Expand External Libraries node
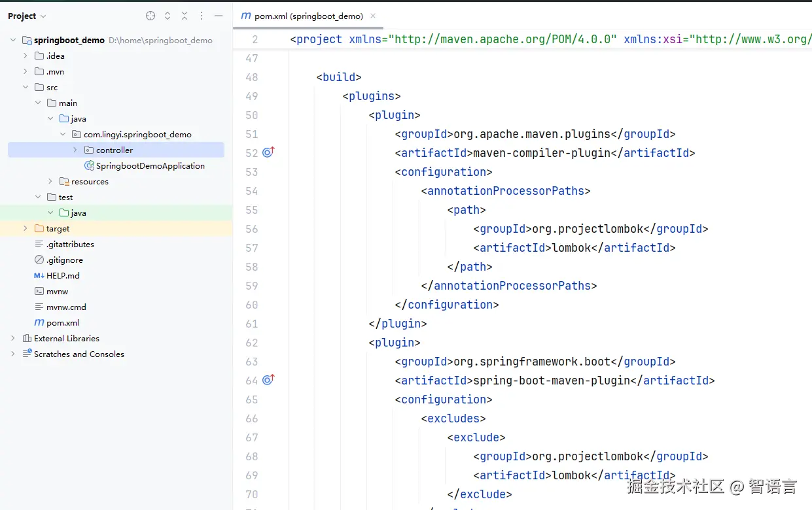Image resolution: width=812 pixels, height=510 pixels. tap(13, 339)
